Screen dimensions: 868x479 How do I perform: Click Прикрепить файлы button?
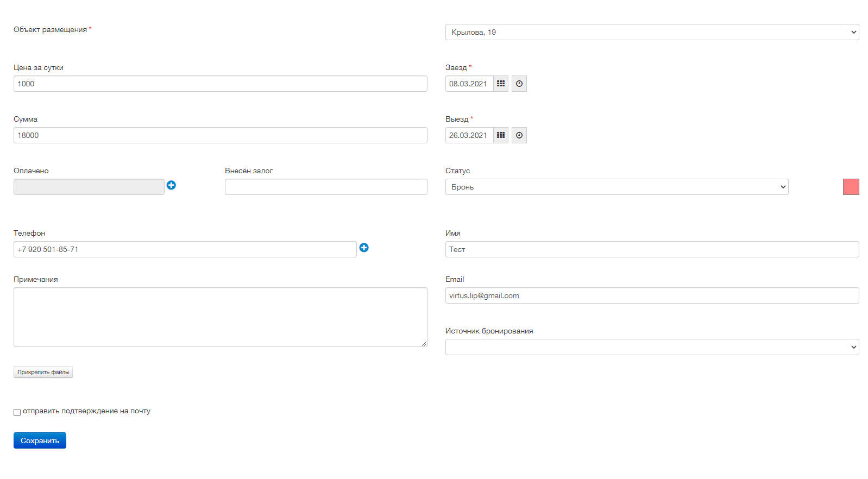coord(43,372)
